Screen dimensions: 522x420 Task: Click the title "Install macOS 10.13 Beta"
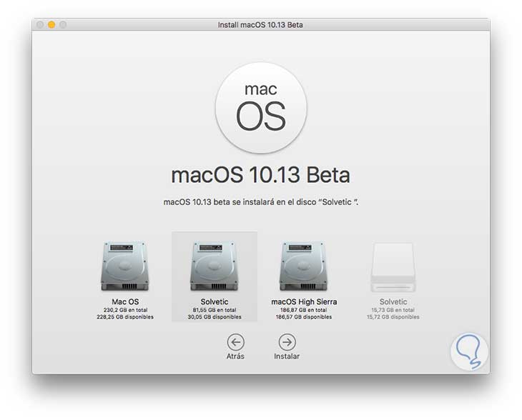pyautogui.click(x=260, y=25)
